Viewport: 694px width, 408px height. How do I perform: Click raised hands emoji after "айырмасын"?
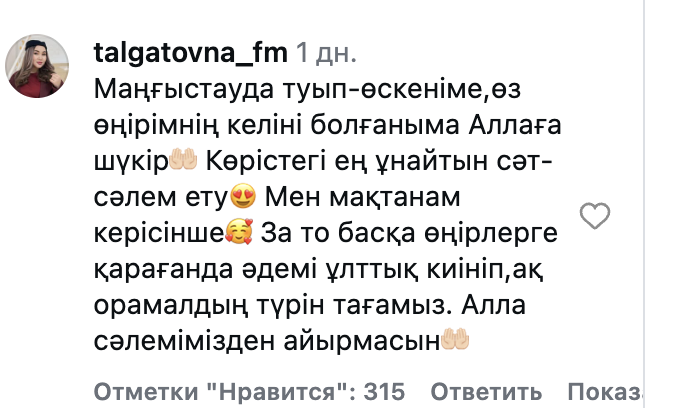click(456, 342)
